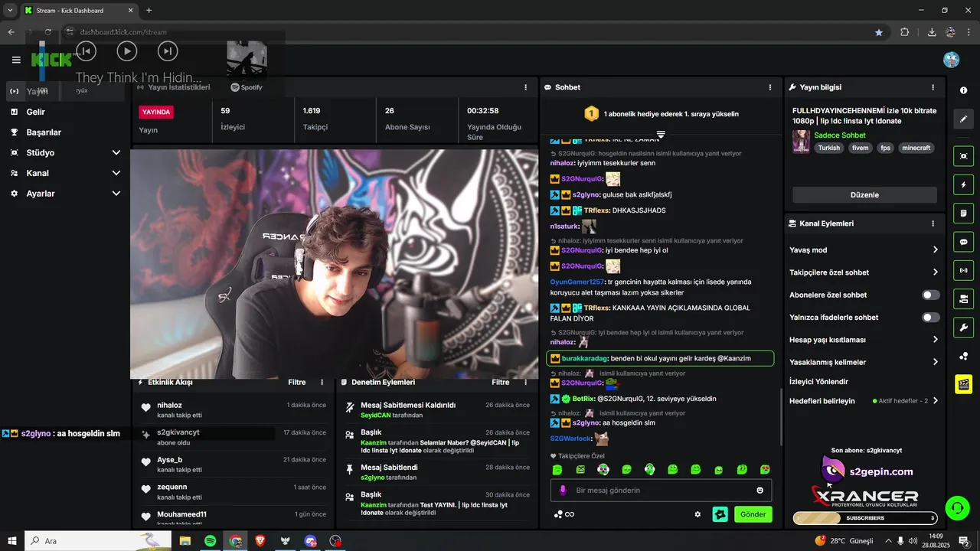Image resolution: width=980 pixels, height=551 pixels.
Task: Open the hamburger menu beside Kick logo
Action: [16, 60]
